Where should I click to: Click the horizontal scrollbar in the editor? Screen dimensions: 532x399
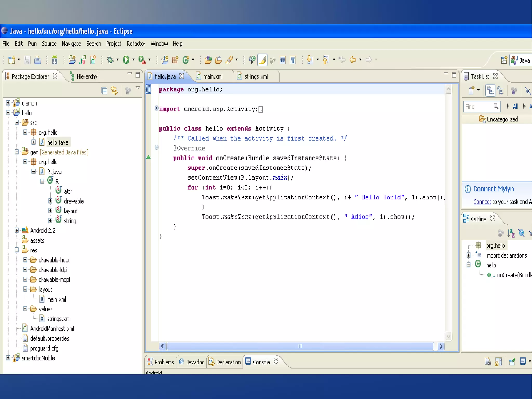click(x=300, y=346)
